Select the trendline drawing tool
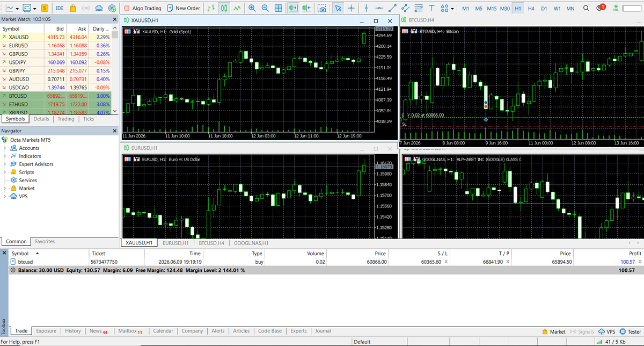The image size is (644, 346). point(393,8)
